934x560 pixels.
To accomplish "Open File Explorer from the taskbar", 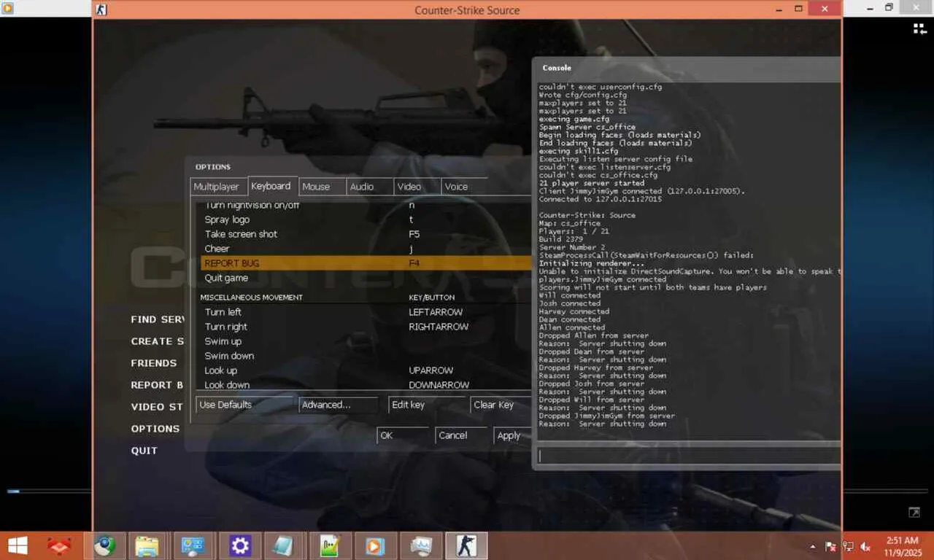I will click(147, 545).
